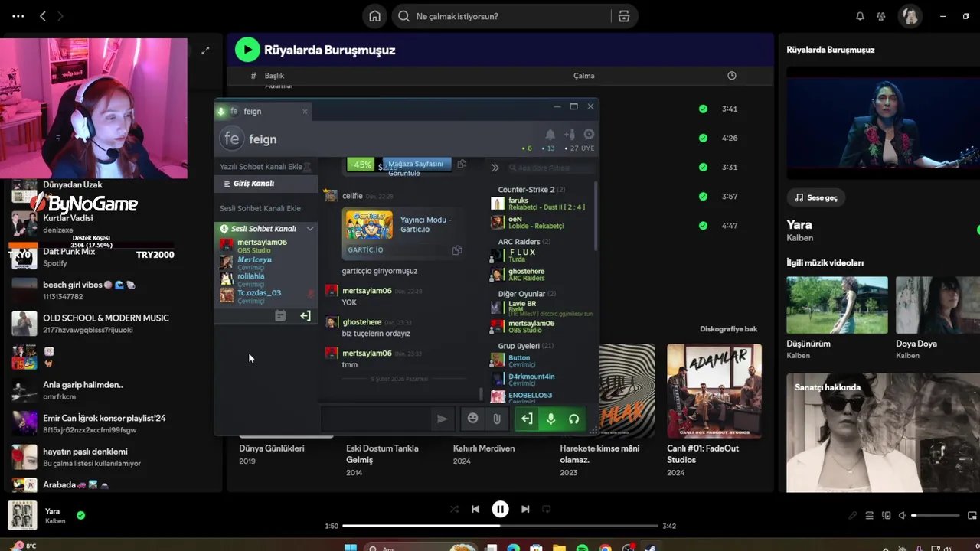This screenshot has height=551, width=980.
Task: Skip to the next track
Action: coord(525,509)
